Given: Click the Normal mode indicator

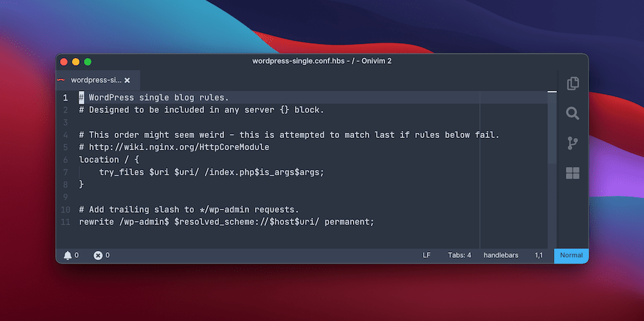Looking at the screenshot, I should click(571, 255).
